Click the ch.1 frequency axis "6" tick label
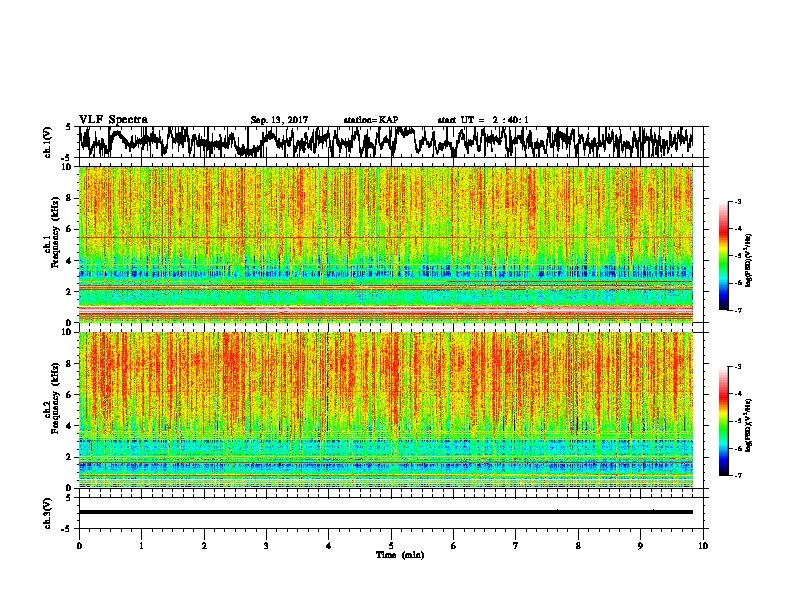Viewport: 792px width, 612px height. click(x=70, y=229)
